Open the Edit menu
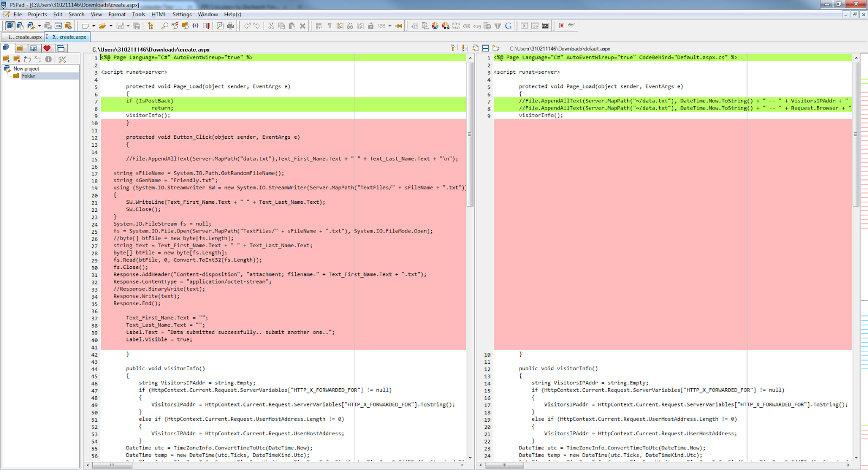The image size is (868, 470). click(x=58, y=15)
